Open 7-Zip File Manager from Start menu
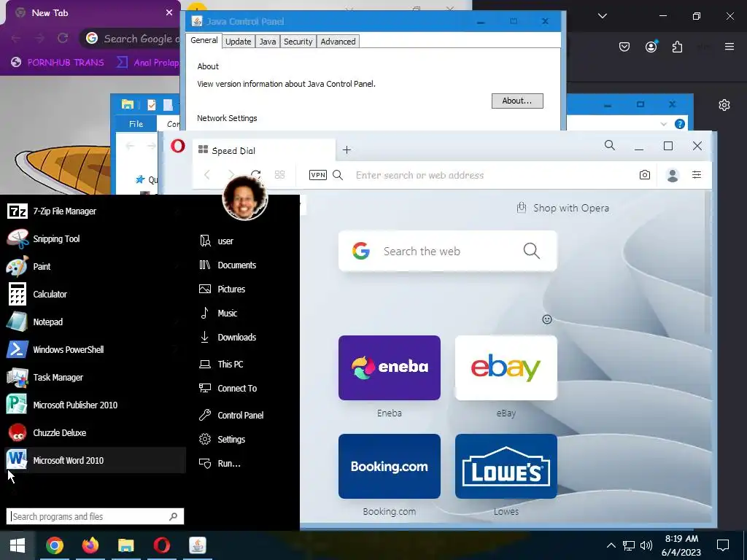This screenshot has width=747, height=560. click(94, 211)
